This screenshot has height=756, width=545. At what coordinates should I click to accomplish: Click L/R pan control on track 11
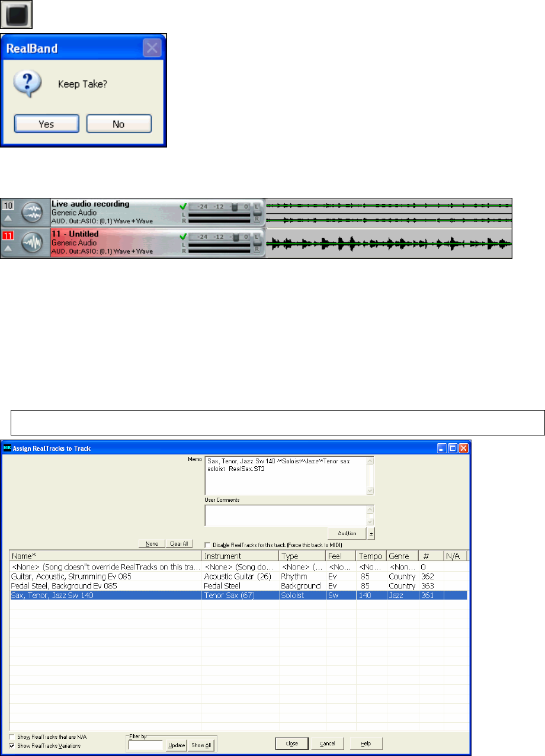click(257, 242)
